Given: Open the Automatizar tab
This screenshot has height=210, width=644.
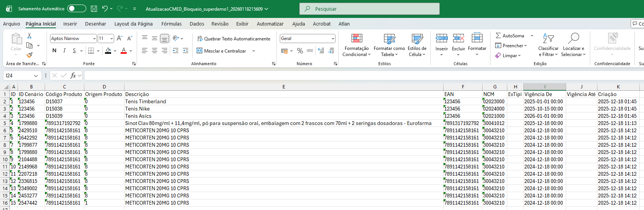Looking at the screenshot, I should [x=270, y=24].
